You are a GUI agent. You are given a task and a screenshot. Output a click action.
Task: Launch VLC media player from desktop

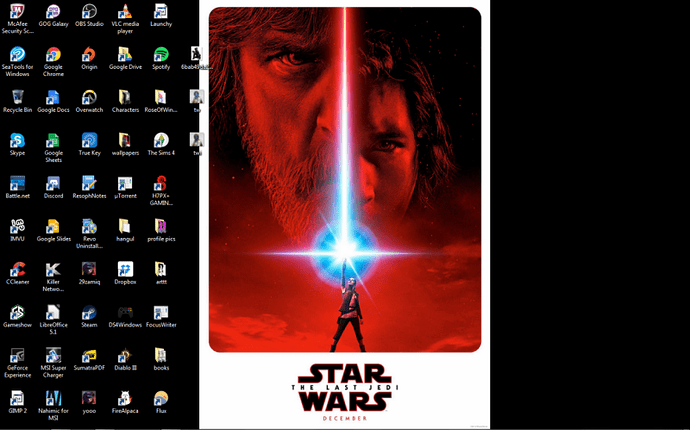pos(125,12)
